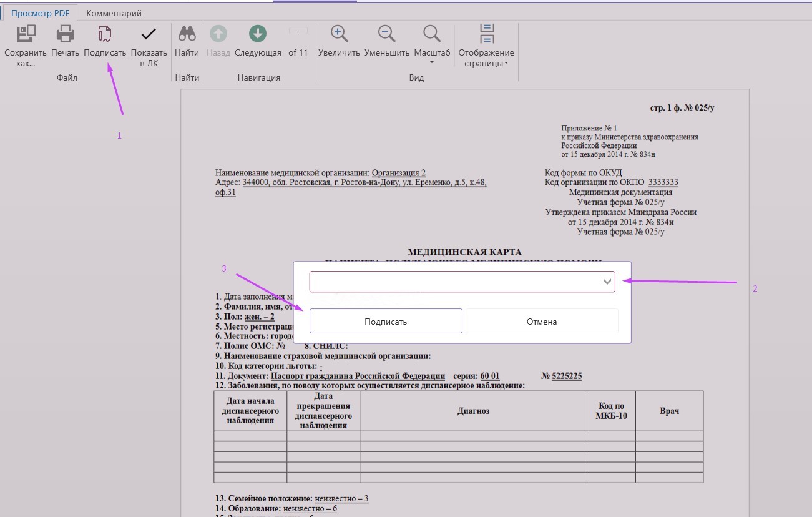Click the Показать в ЛК checkmark icon

coord(149,34)
